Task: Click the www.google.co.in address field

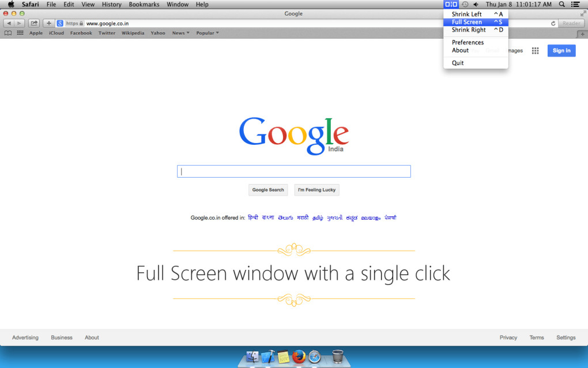Action: 307,23
